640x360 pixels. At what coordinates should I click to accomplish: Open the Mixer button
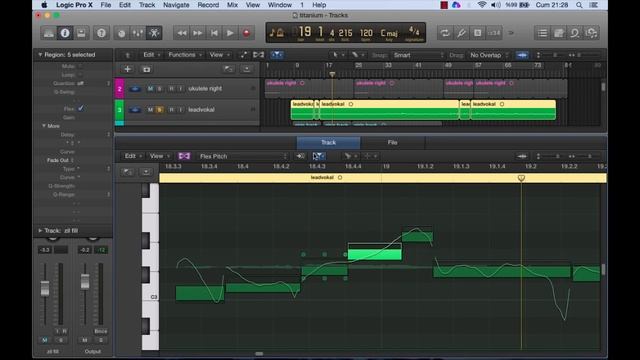pyautogui.click(x=138, y=33)
